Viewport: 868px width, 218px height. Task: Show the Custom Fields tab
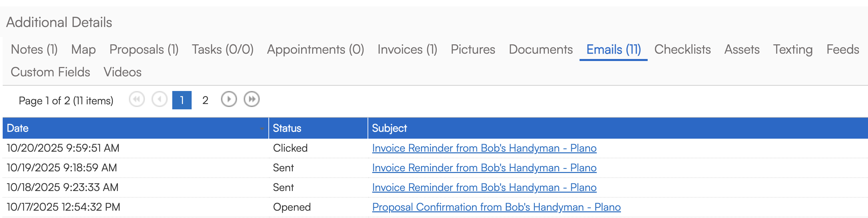[50, 72]
